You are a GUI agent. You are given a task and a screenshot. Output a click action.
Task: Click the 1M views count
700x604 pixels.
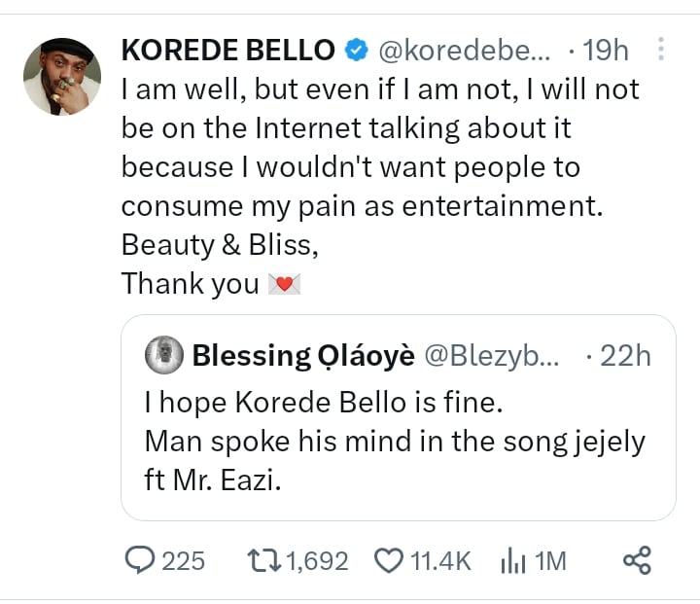pyautogui.click(x=550, y=560)
